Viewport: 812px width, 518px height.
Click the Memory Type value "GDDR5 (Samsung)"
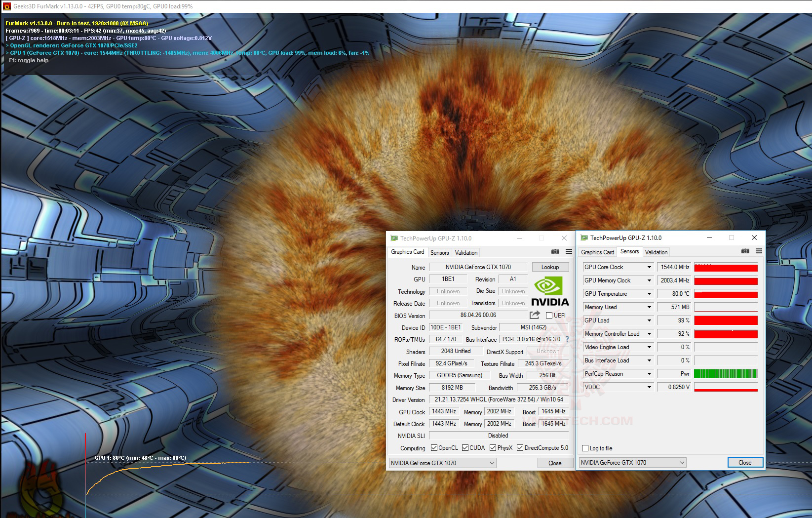click(x=460, y=375)
